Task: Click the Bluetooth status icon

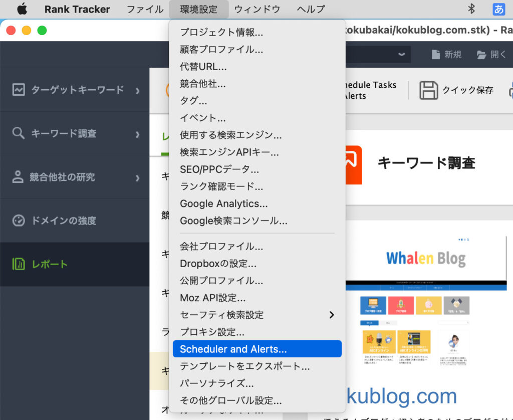Action: tap(471, 9)
